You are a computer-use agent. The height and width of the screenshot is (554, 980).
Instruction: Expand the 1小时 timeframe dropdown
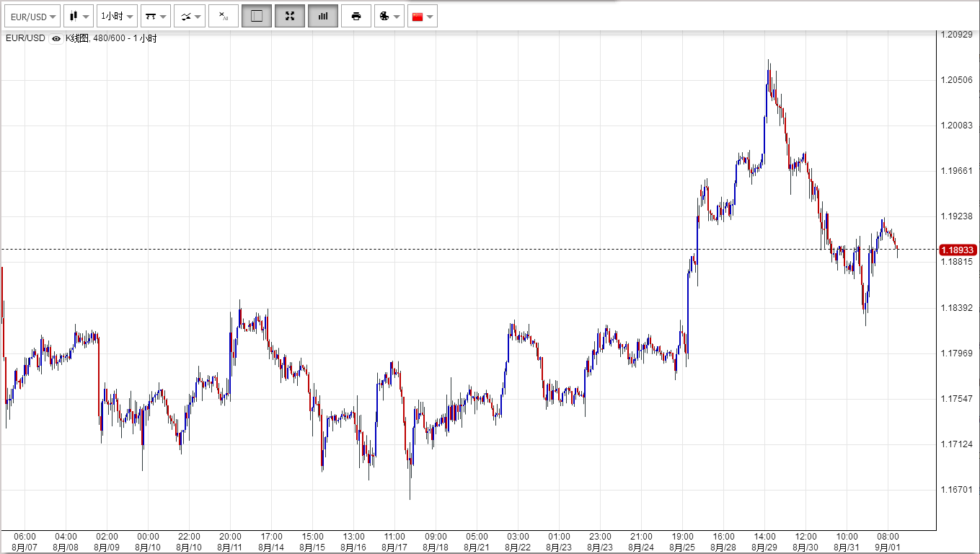[116, 16]
